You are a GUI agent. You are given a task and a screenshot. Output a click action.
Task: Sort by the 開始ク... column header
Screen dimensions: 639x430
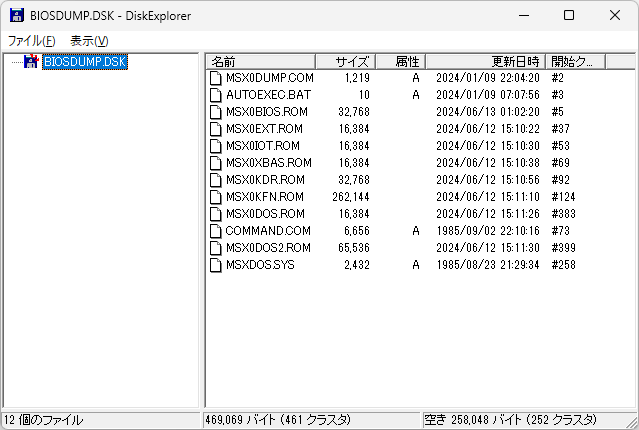click(x=576, y=62)
